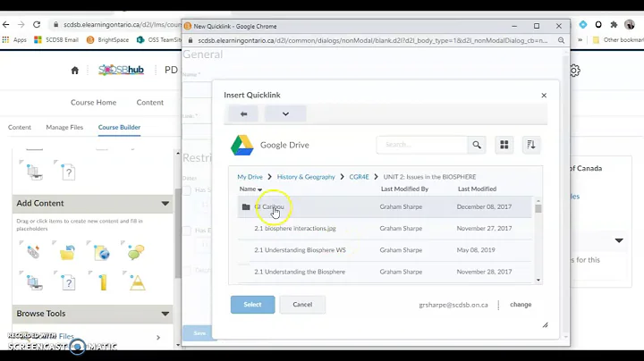Collapse the Add Content panel

[165, 204]
